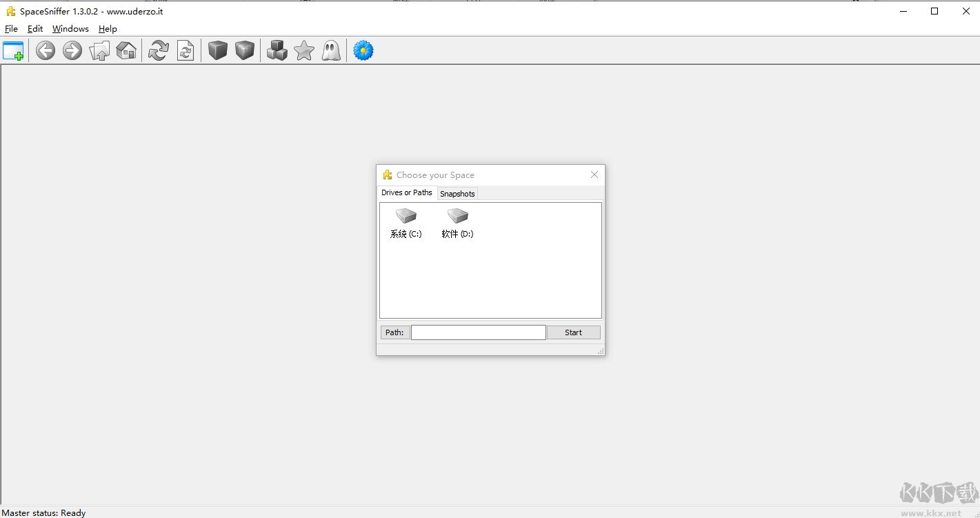Click the zoomed rescan page icon
Image resolution: width=980 pixels, height=518 pixels.
pyautogui.click(x=186, y=51)
